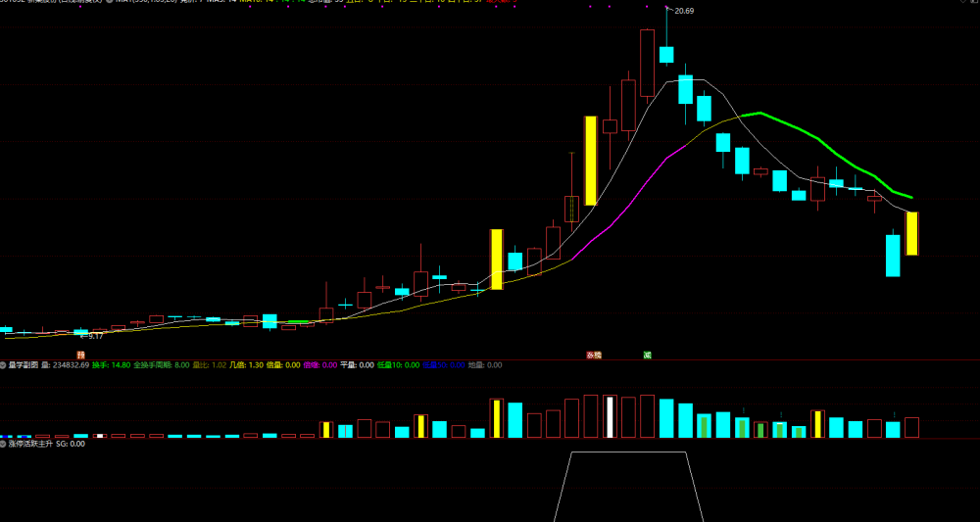The image size is (980, 522).
Task: Click the 几倍: 1.30 value
Action: [x=246, y=364]
